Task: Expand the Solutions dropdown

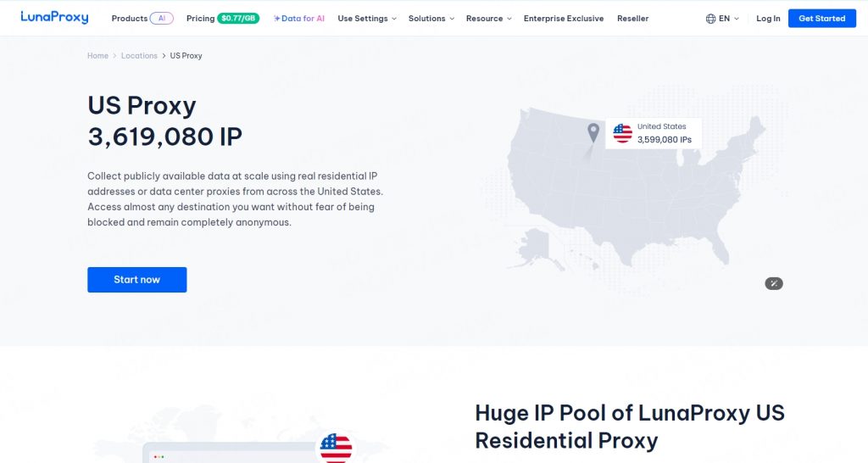Action: (x=431, y=19)
